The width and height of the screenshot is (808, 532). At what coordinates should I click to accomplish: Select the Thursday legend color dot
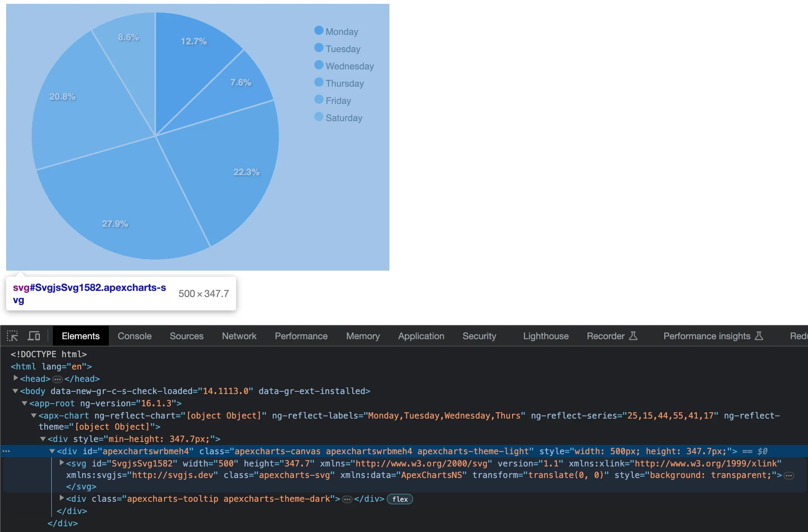coord(319,82)
